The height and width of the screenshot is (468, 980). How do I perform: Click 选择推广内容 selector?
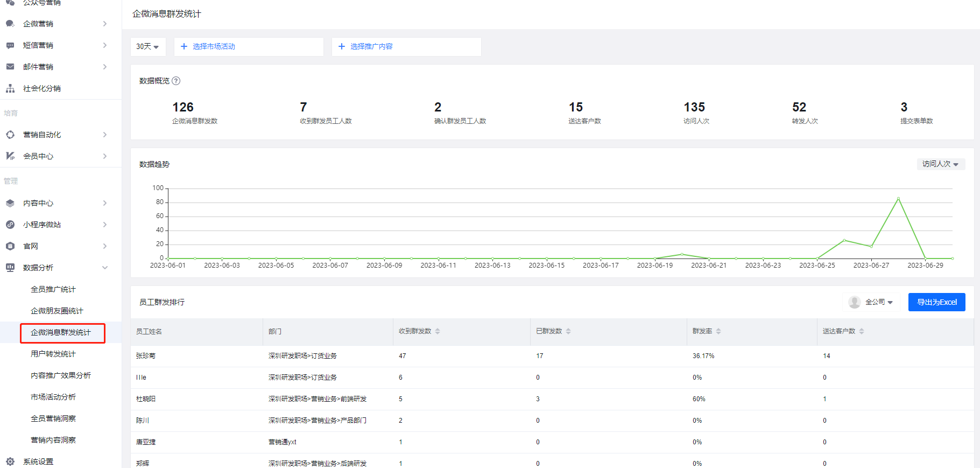[x=406, y=47]
